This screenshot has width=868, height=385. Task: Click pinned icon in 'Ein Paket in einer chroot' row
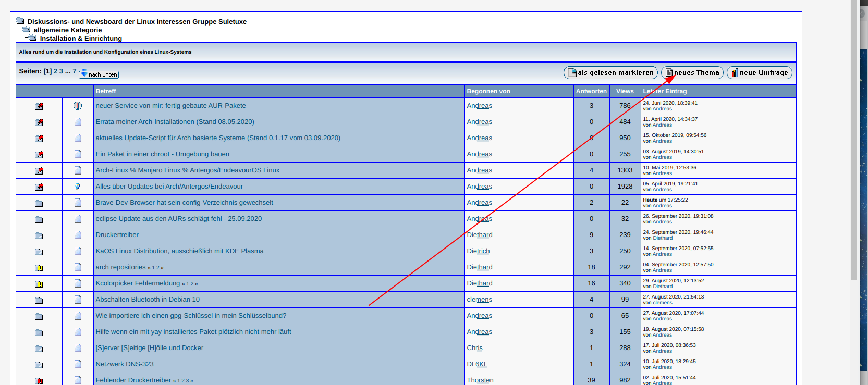coord(39,155)
